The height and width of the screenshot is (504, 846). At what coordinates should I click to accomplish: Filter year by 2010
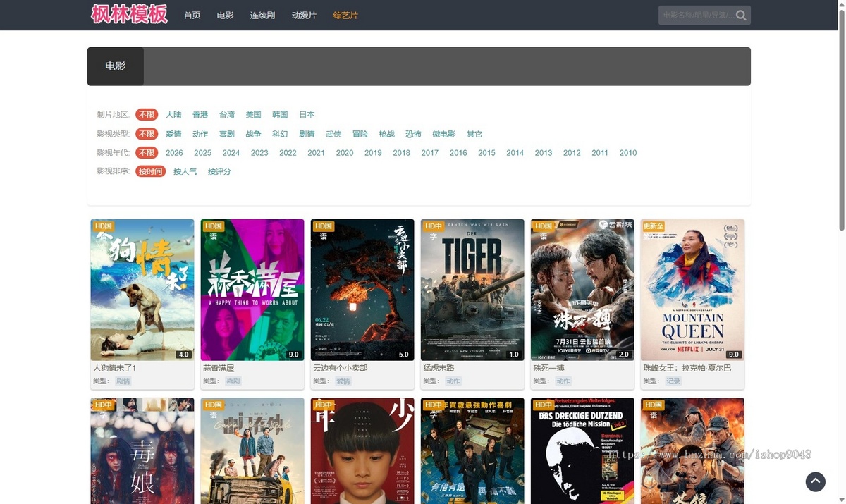point(628,153)
